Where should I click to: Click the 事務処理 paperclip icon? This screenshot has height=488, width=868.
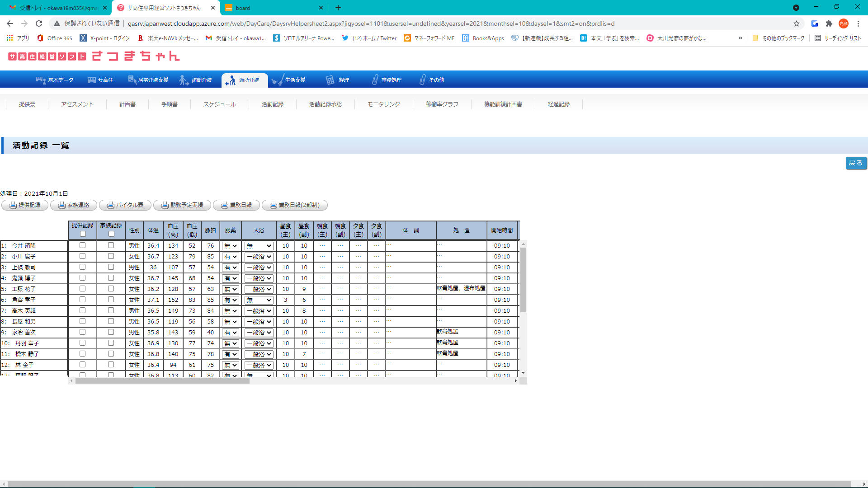(375, 80)
